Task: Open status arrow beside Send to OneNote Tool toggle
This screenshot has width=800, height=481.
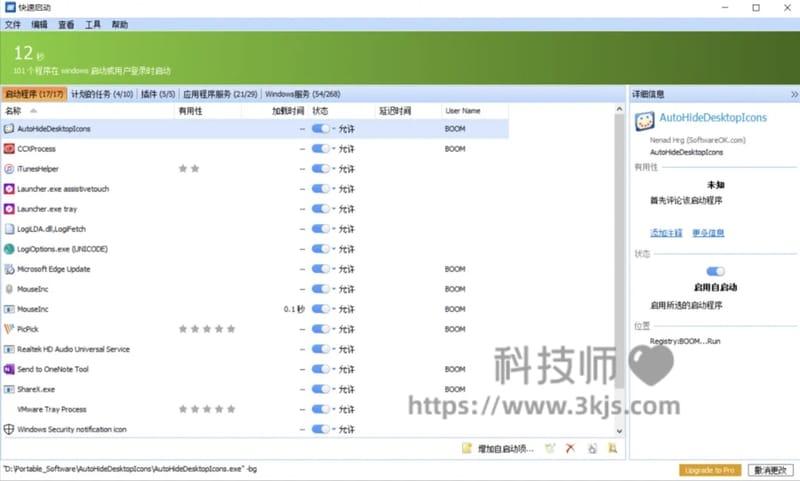Action: pyautogui.click(x=334, y=369)
